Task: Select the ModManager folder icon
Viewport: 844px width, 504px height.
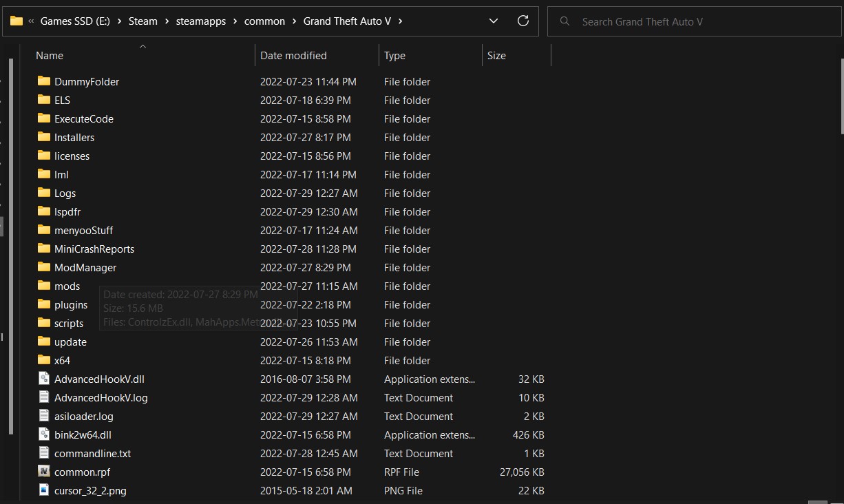Action: [44, 267]
